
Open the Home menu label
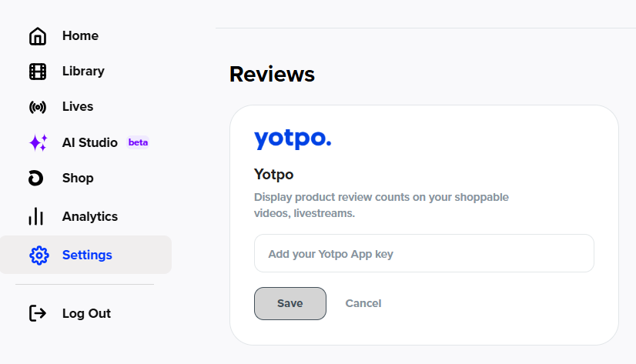80,36
